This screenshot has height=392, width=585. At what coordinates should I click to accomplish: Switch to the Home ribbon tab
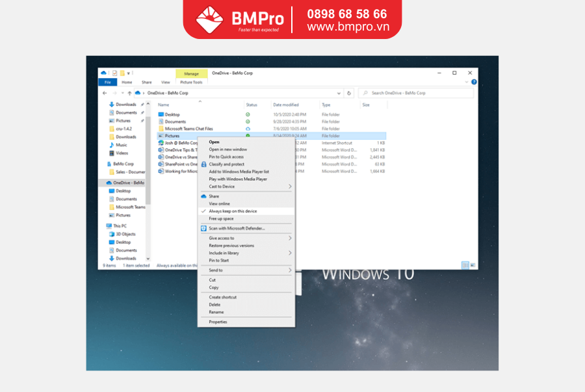127,82
